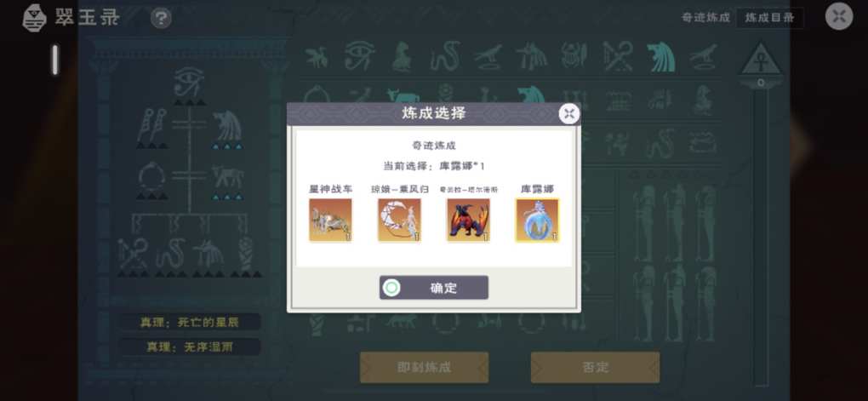Open the 炼成目录 catalog tab
Screen dimensions: 868x401
click(x=769, y=18)
